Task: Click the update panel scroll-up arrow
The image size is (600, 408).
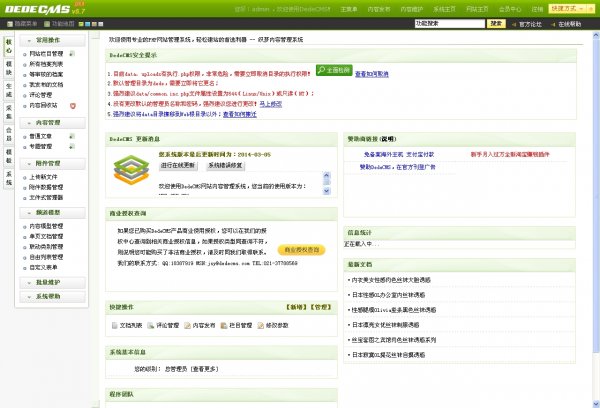Action: [326, 176]
